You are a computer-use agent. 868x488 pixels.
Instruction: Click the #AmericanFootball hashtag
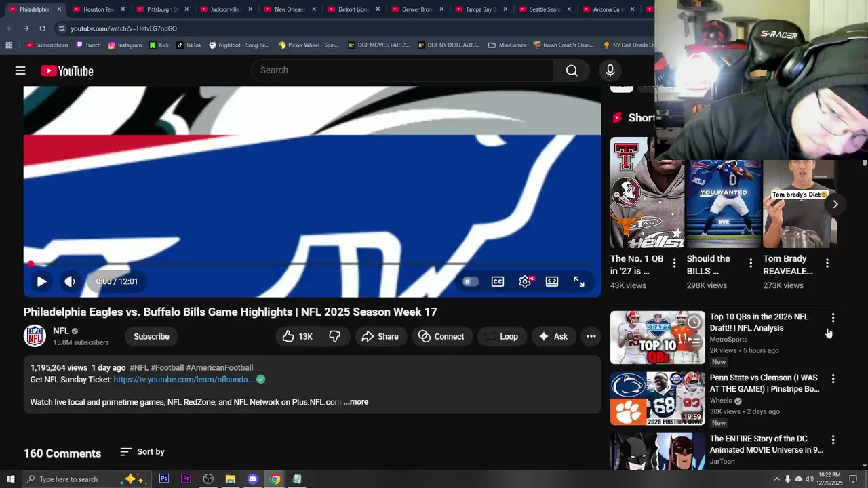(x=219, y=367)
